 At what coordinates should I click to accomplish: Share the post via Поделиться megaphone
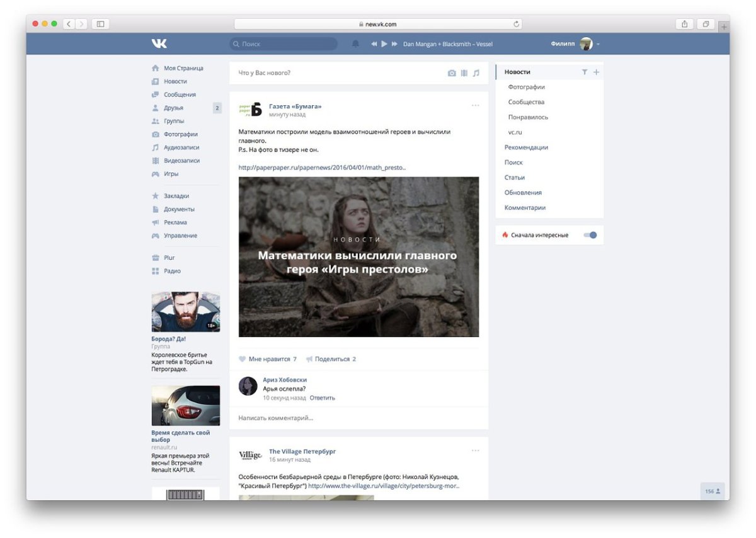pyautogui.click(x=309, y=359)
